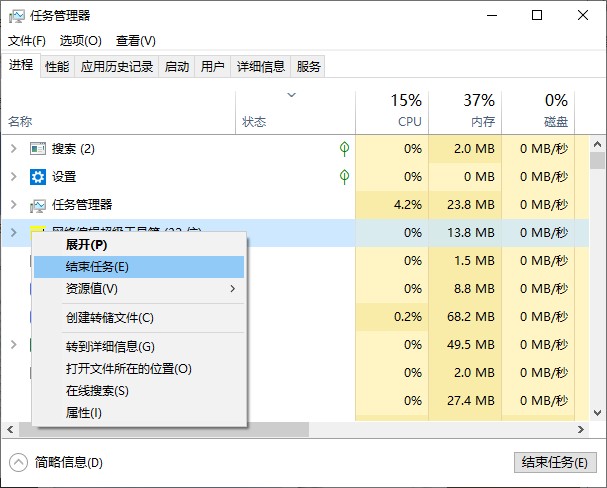Click the vertical scrollbar thumb
The width and height of the screenshot is (607, 488).
[597, 161]
